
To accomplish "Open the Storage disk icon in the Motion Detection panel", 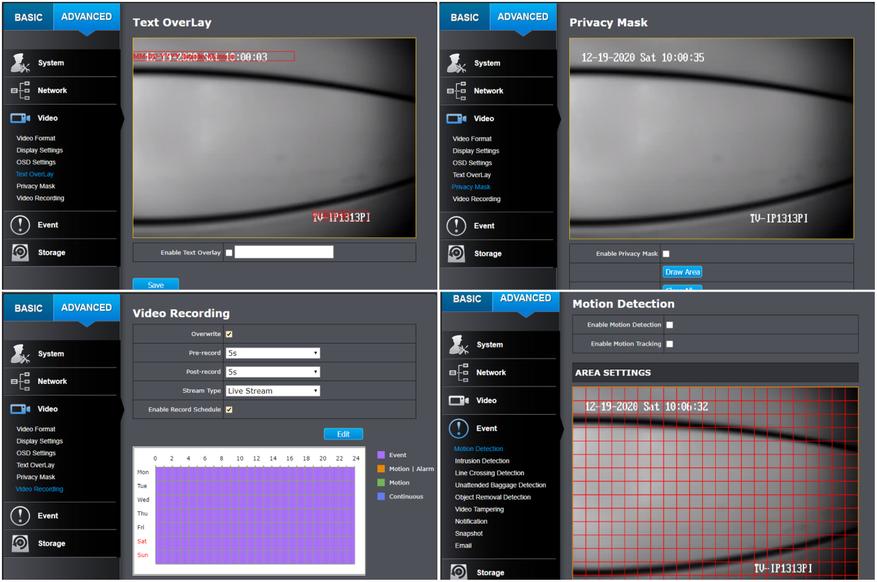I will click(x=459, y=571).
